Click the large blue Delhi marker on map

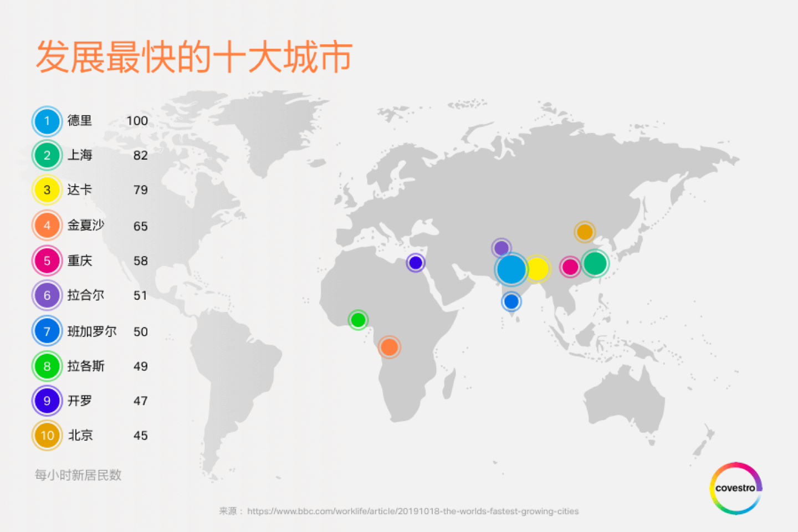pos(511,269)
